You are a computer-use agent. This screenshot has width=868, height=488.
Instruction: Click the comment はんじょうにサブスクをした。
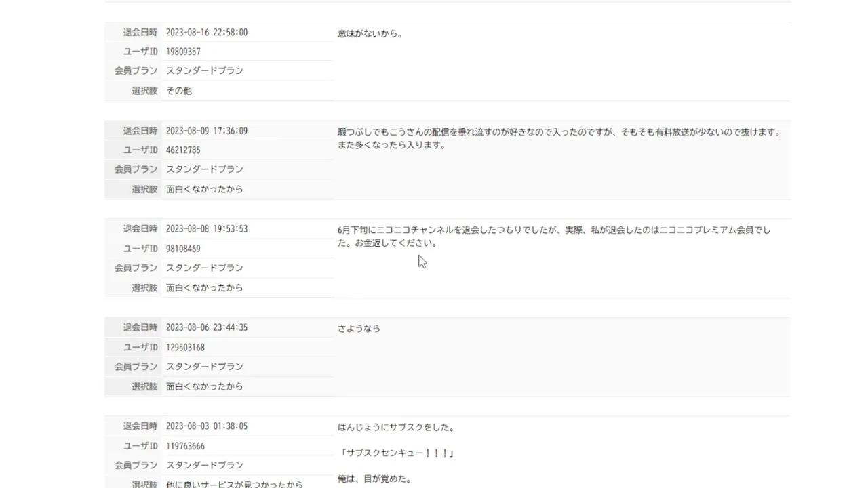point(396,428)
